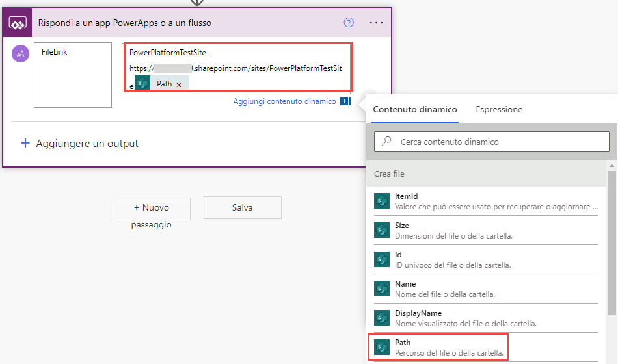Click the plus icon of Aggiungere un output

25,143
